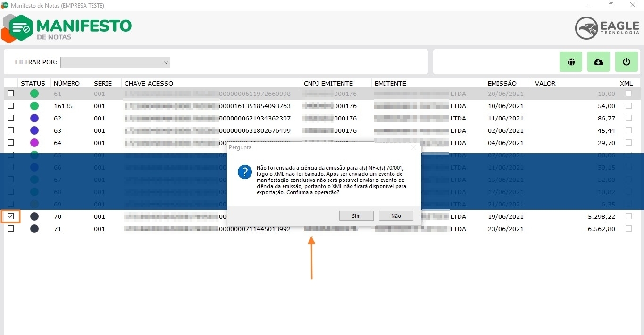Click the Valor column header

click(x=545, y=83)
